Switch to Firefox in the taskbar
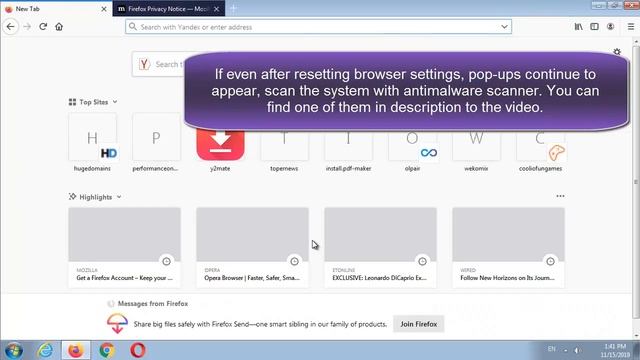The image size is (640, 360). pos(76,350)
